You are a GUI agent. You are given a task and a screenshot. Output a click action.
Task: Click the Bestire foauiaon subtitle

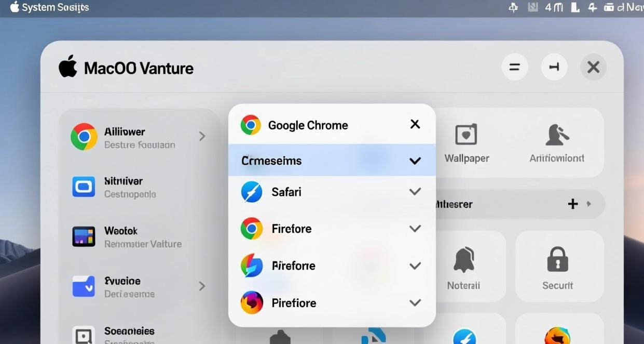(140, 145)
